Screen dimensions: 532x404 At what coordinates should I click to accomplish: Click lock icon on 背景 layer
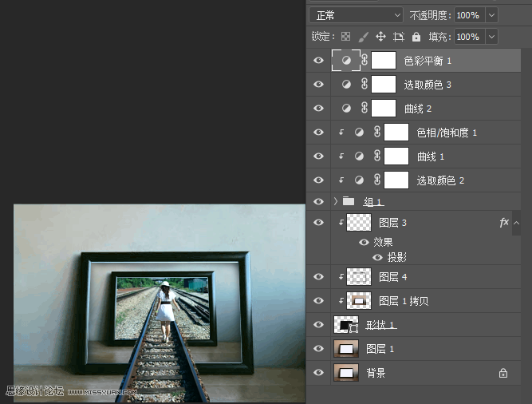tap(503, 373)
